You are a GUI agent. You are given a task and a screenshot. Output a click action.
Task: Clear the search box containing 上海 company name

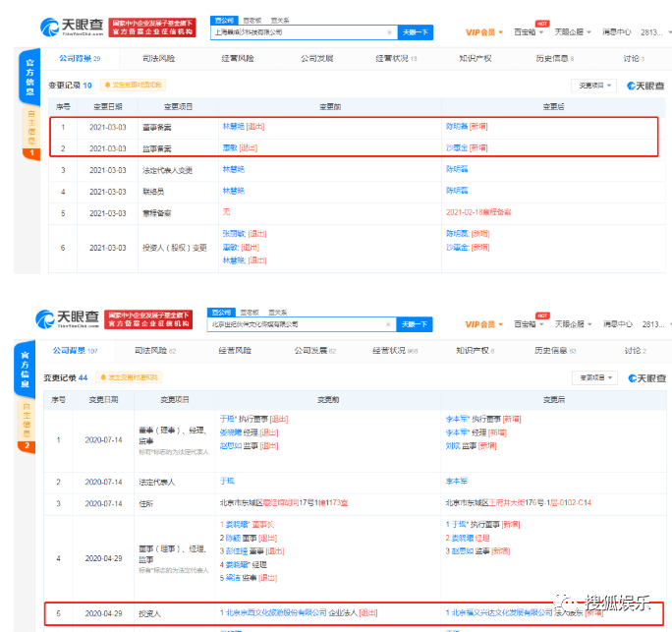[x=389, y=32]
